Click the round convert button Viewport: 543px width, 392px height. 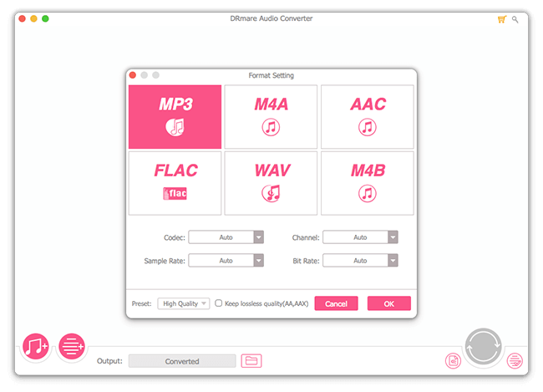(484, 347)
